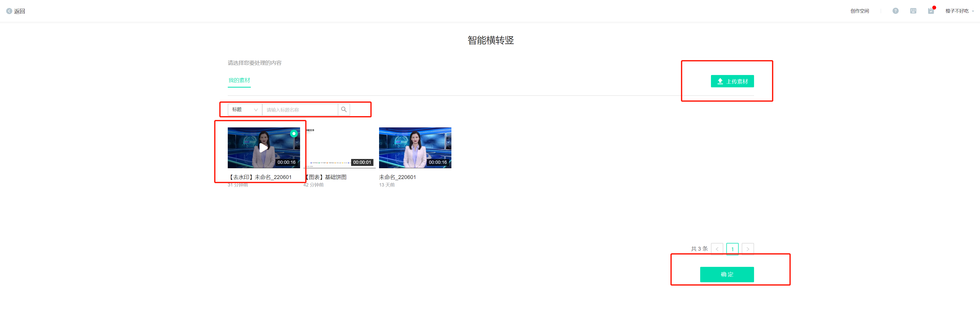The width and height of the screenshot is (980, 310).
Task: Click the keyboard-style icon in the header
Action: [913, 11]
